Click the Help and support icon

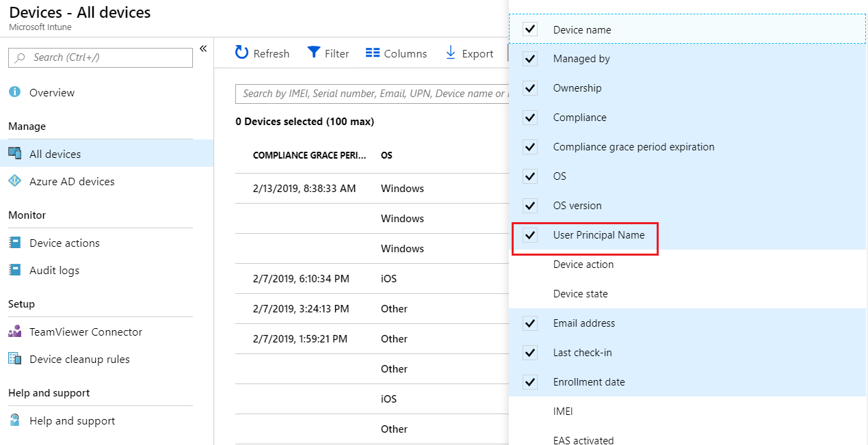pos(15,420)
